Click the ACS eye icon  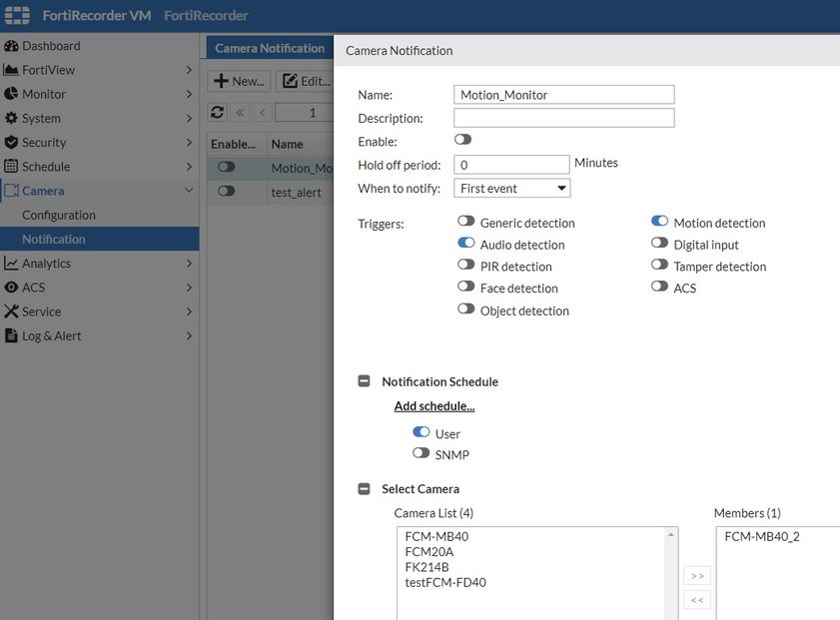[x=11, y=287]
